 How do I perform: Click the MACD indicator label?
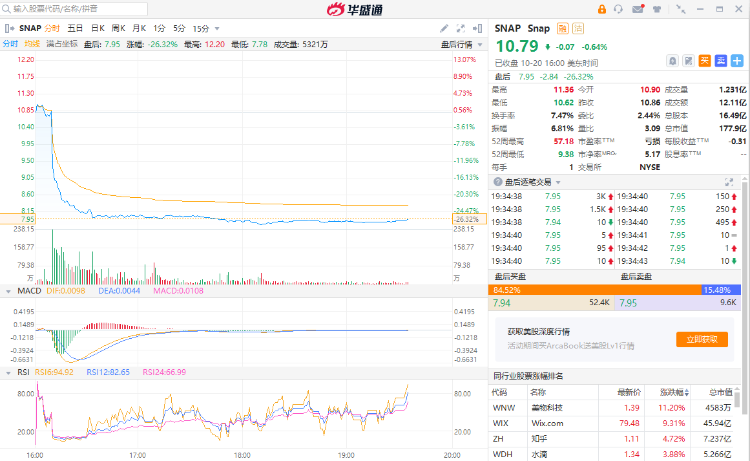pyautogui.click(x=29, y=291)
